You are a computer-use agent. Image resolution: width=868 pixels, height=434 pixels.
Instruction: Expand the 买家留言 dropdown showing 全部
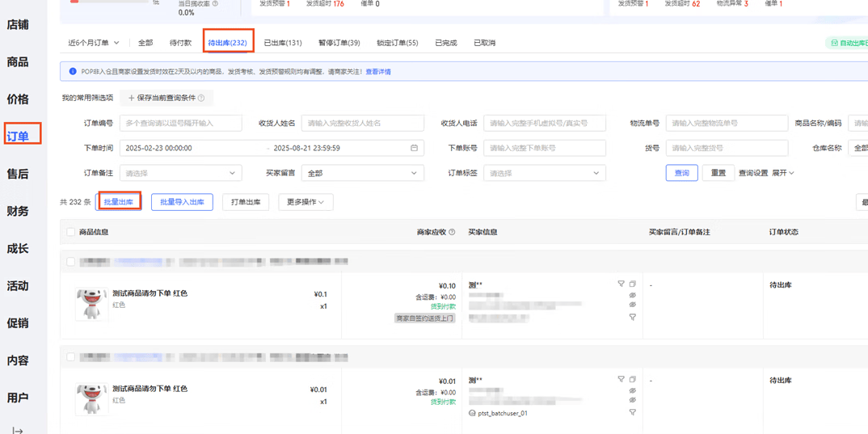(362, 173)
